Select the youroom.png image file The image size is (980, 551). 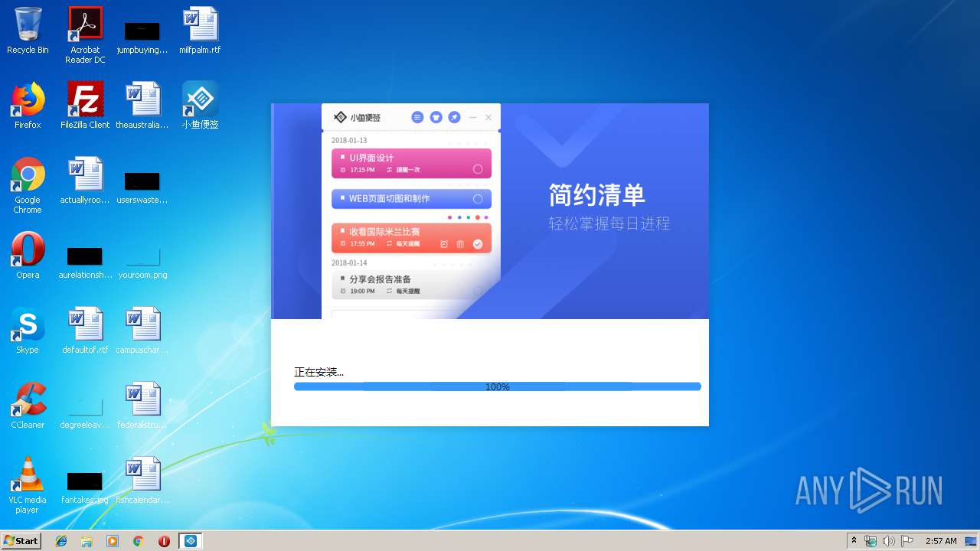tap(142, 262)
